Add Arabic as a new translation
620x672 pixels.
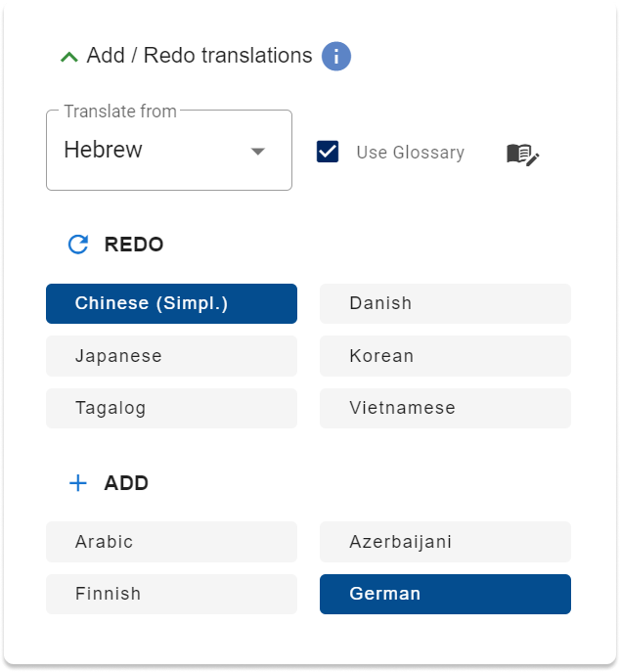(x=171, y=542)
